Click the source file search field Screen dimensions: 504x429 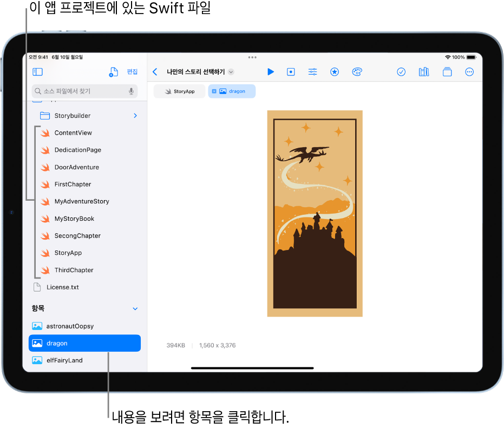pyautogui.click(x=84, y=91)
